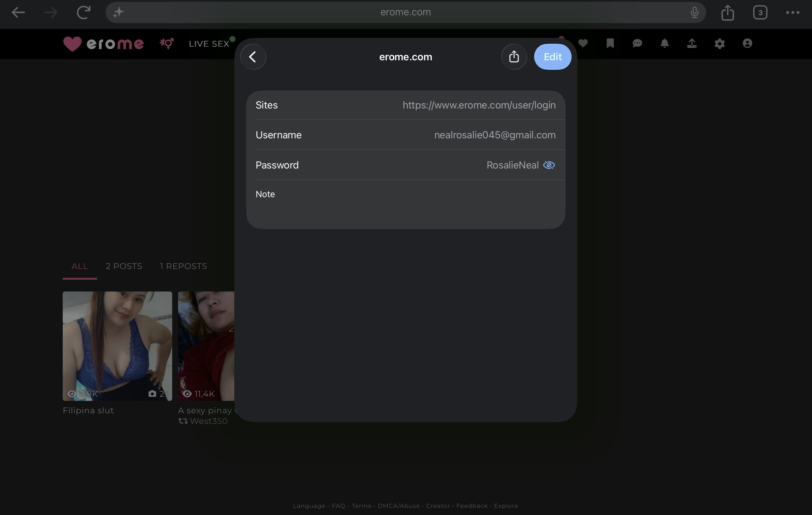Open the bookmarks icon in header

pos(610,43)
